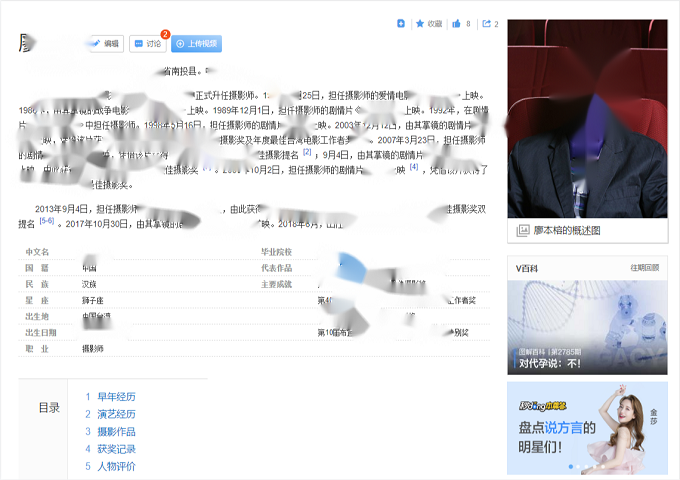Click the 廖本榕的概述图 caption link

pyautogui.click(x=567, y=231)
